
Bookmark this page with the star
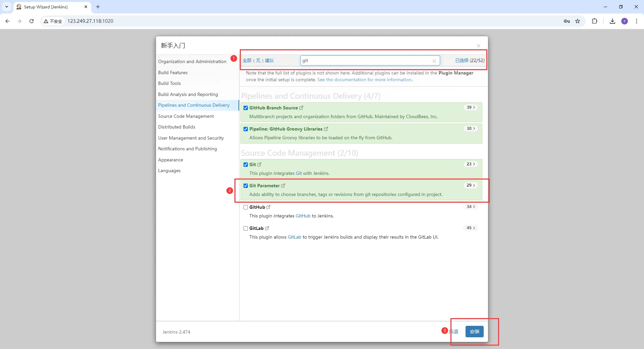click(x=578, y=21)
